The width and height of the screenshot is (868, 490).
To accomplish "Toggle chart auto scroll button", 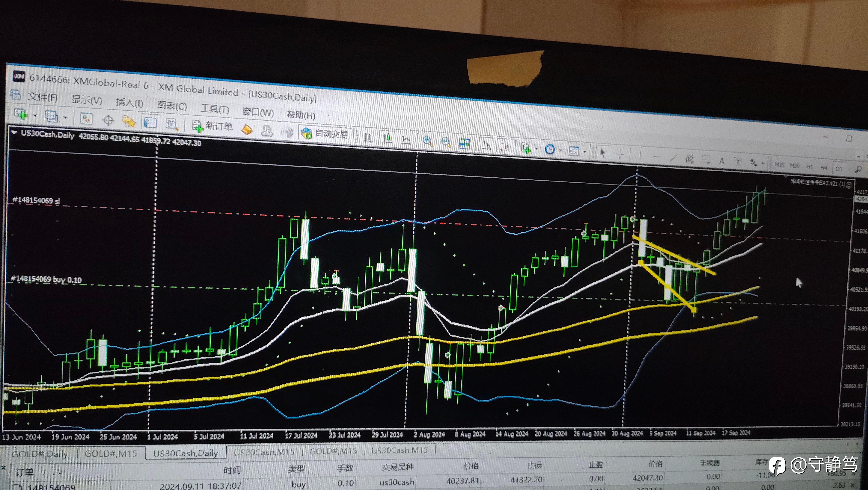I will coord(486,146).
